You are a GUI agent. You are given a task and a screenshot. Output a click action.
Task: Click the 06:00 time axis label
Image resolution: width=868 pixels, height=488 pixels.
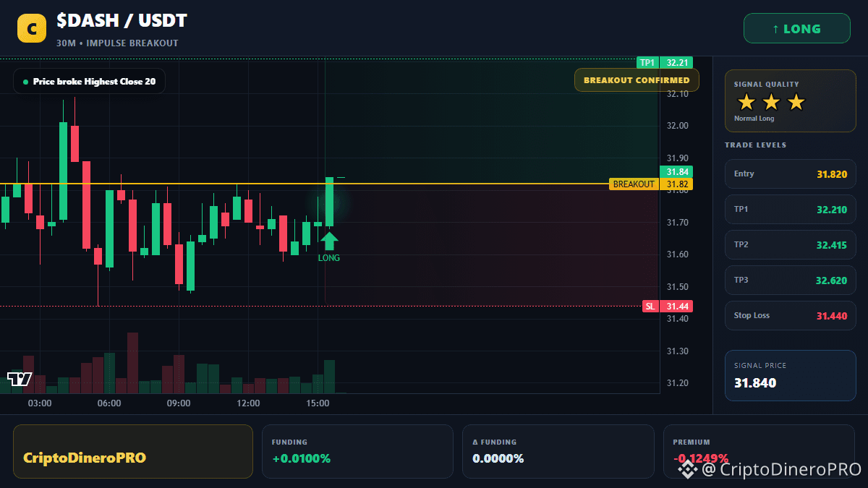click(109, 403)
